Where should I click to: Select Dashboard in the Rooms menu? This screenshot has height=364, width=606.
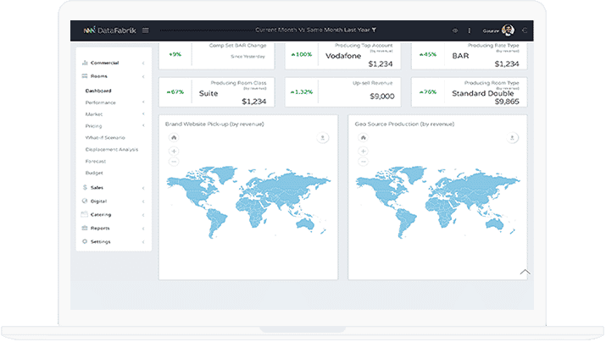point(98,91)
